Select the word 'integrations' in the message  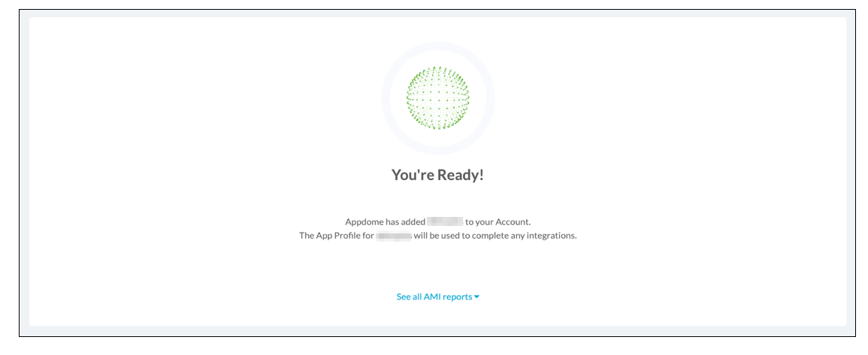click(x=553, y=236)
